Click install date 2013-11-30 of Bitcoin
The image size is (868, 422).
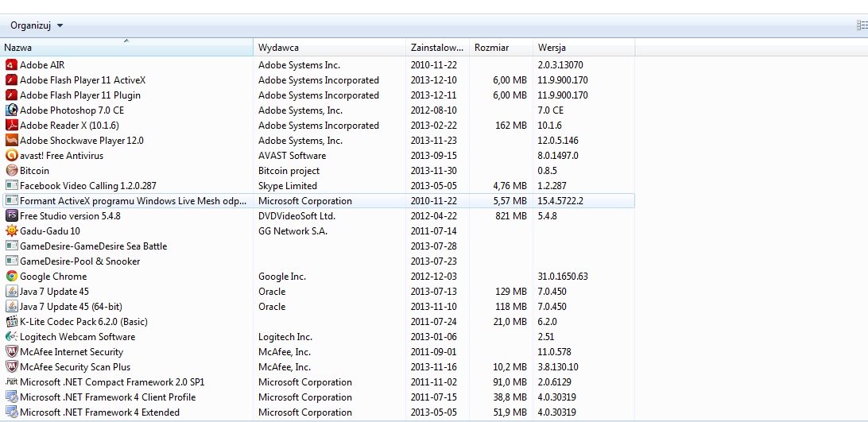(x=433, y=171)
